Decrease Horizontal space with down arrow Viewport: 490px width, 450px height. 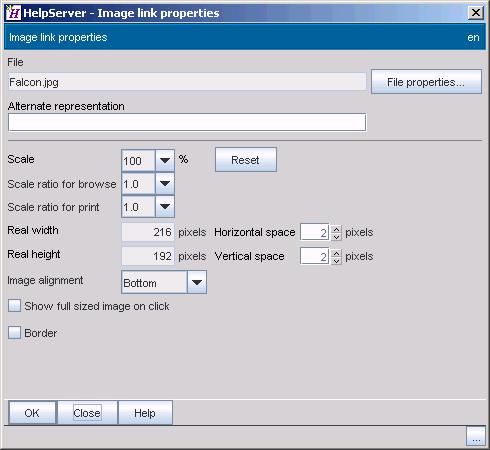pos(336,237)
